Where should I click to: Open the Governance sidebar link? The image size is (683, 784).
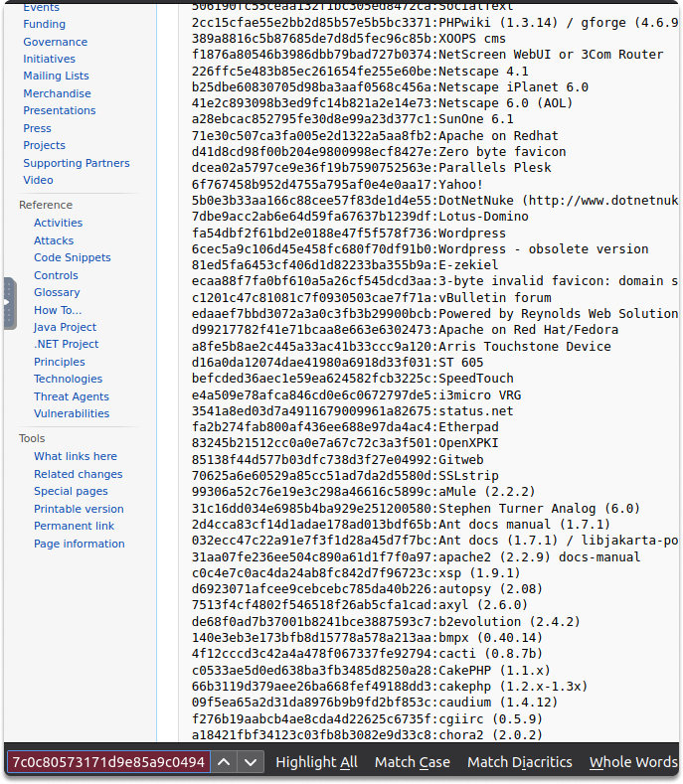tap(55, 42)
